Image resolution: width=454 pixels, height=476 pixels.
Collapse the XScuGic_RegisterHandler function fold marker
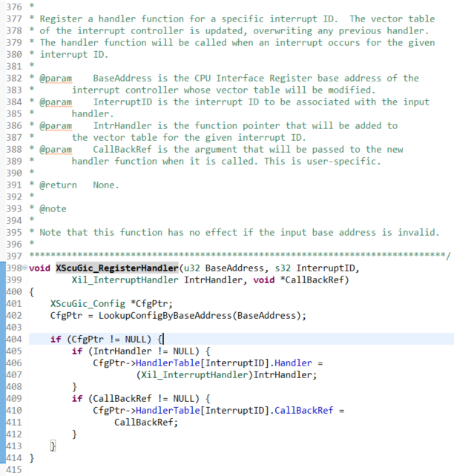click(x=24, y=268)
